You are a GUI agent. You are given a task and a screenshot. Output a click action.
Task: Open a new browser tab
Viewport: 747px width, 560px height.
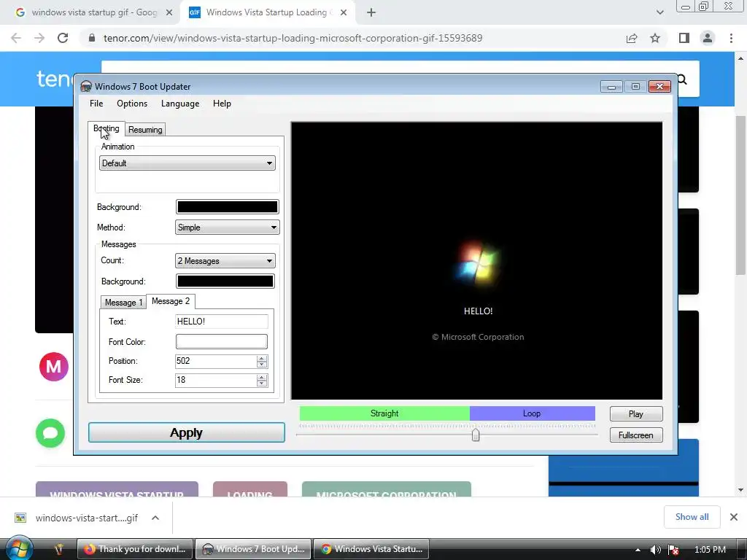pos(371,12)
